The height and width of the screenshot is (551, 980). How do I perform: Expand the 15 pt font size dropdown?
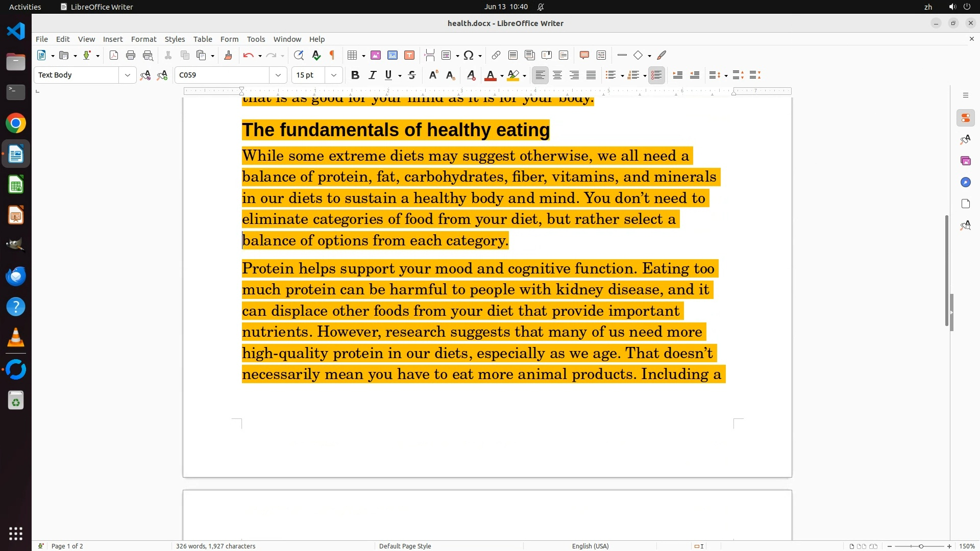pos(334,76)
